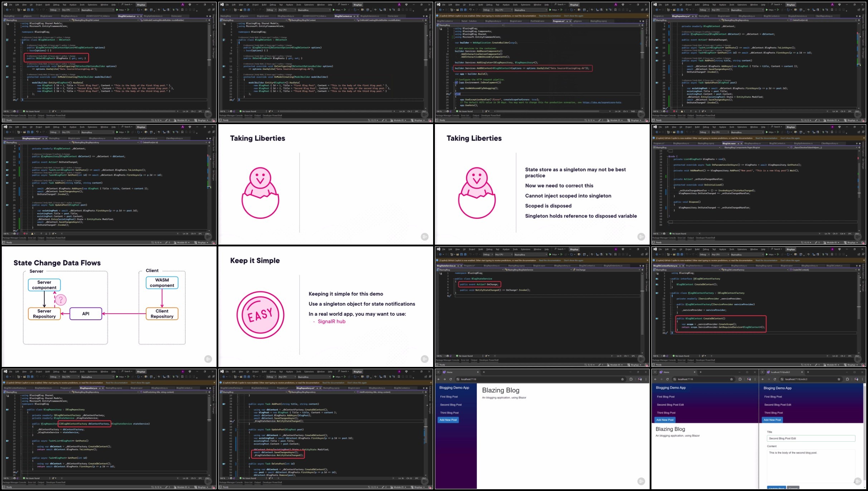Screen dimensions: 868x491
Task: Open BlazingBlog startup project dropdown in BlogStateService.cs editor
Action: 530,255
